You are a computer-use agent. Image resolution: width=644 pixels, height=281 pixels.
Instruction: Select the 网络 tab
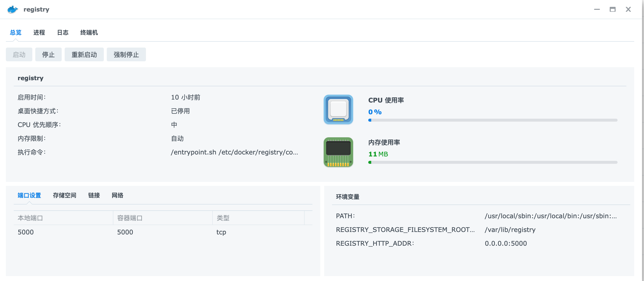[x=118, y=195]
